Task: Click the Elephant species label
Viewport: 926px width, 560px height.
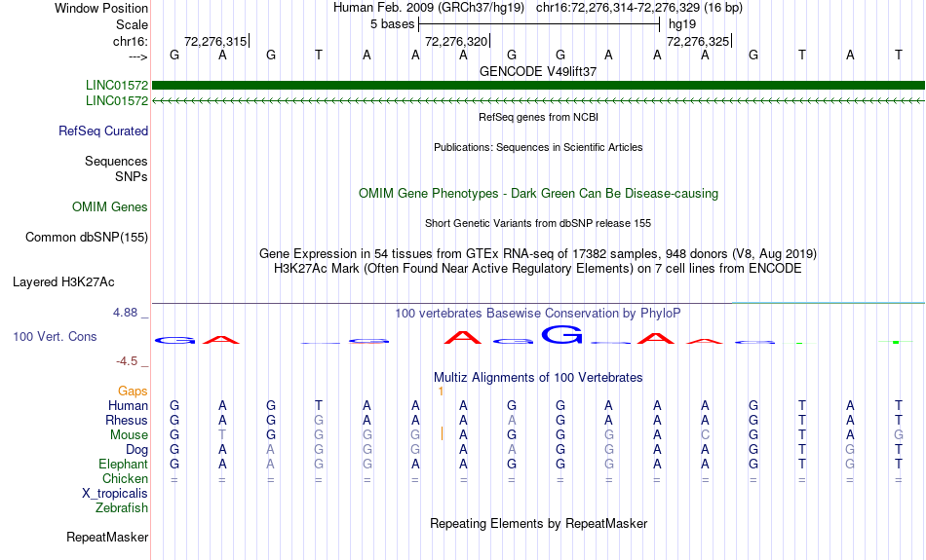Action: click(124, 465)
